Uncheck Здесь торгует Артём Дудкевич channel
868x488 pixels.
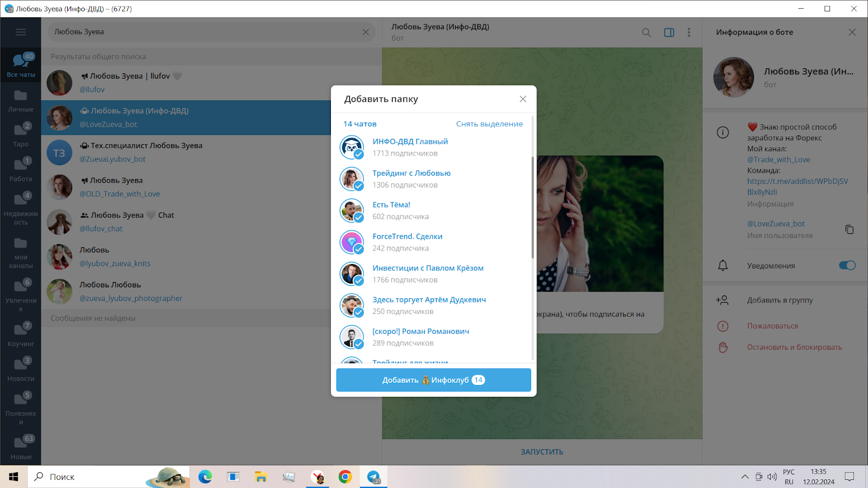point(432,305)
